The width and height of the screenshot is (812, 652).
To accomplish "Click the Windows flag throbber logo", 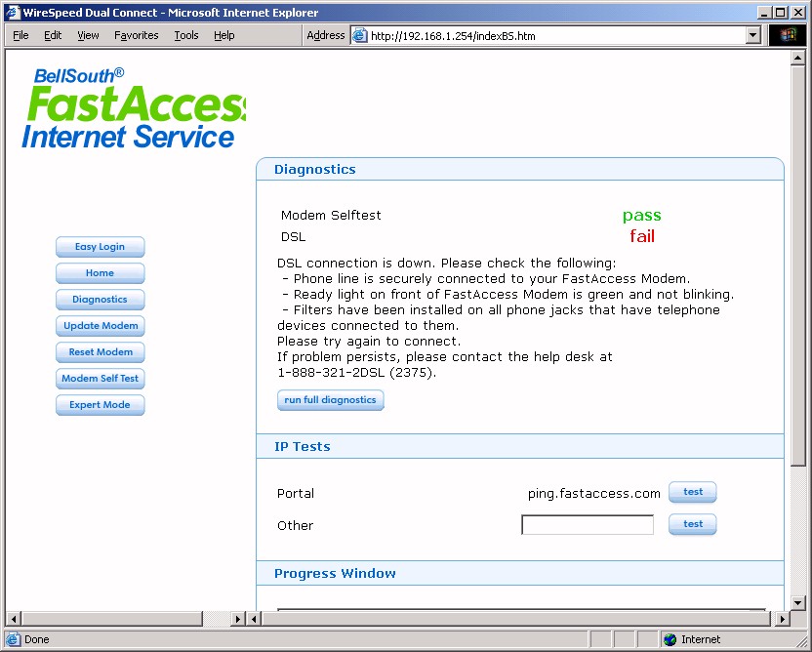I will [788, 35].
